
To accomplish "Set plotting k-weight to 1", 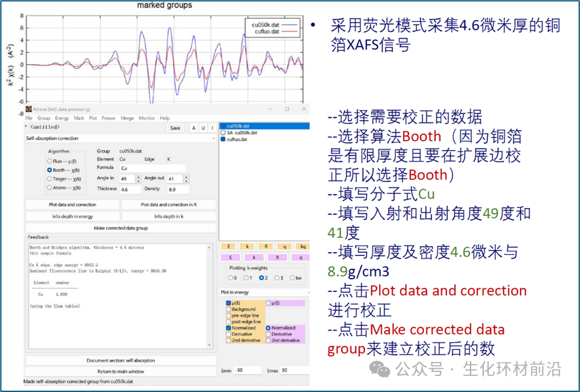I will pos(246,278).
